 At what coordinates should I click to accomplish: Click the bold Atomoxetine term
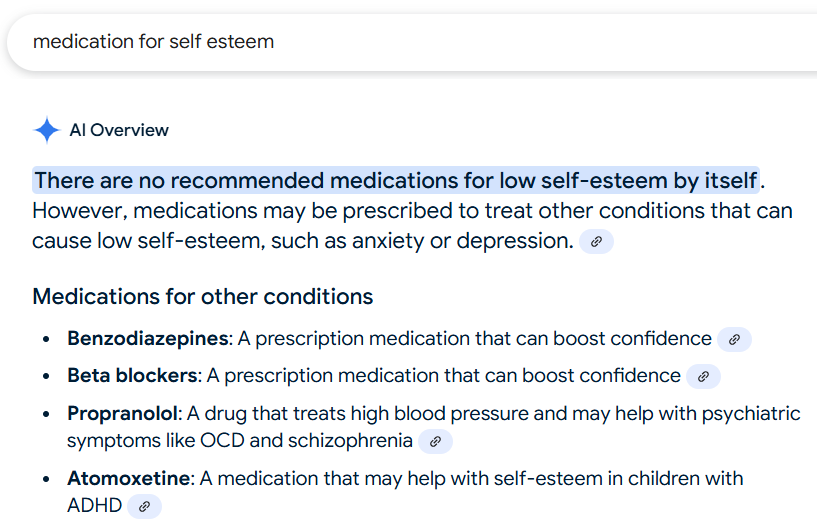click(x=130, y=478)
